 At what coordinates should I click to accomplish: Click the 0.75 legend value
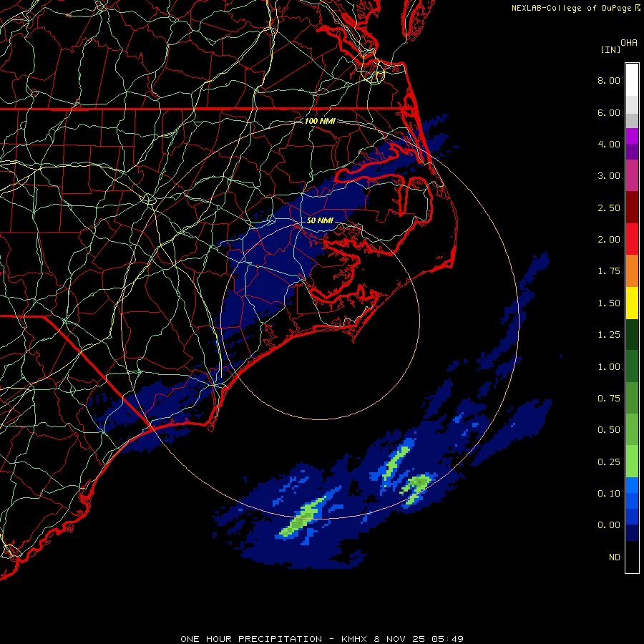click(609, 399)
